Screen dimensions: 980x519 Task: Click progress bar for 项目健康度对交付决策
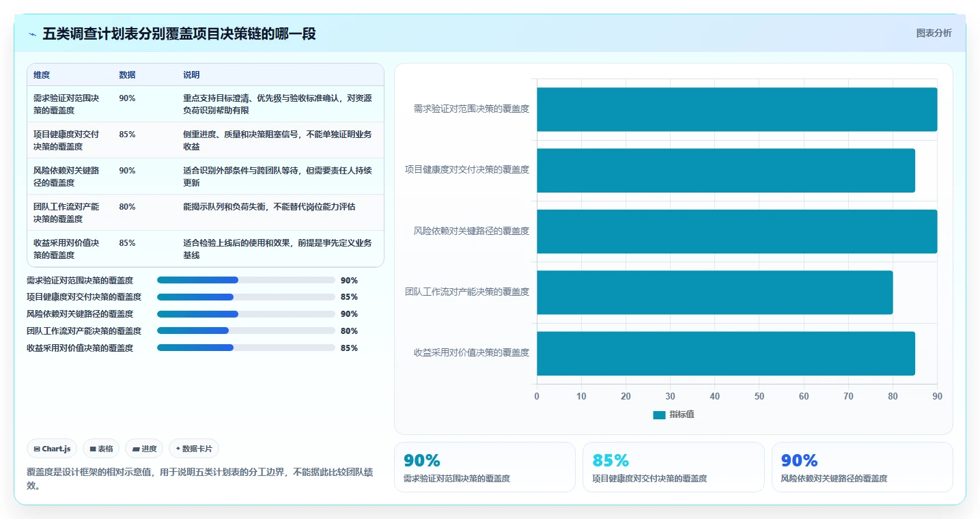pos(246,297)
